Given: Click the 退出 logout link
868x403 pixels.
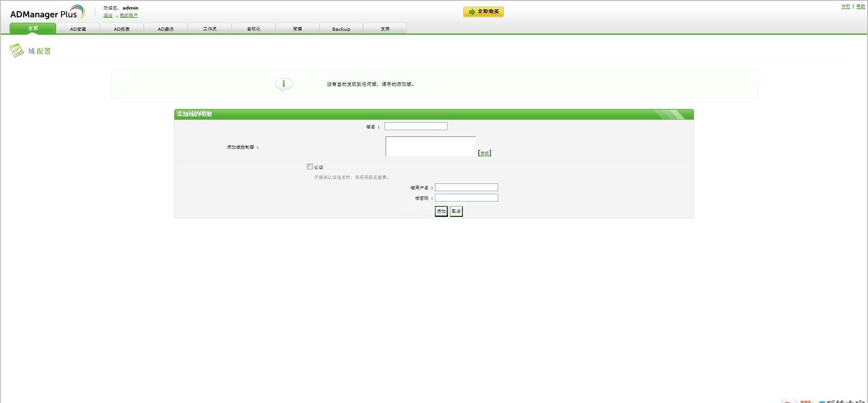Looking at the screenshot, I should (x=108, y=15).
